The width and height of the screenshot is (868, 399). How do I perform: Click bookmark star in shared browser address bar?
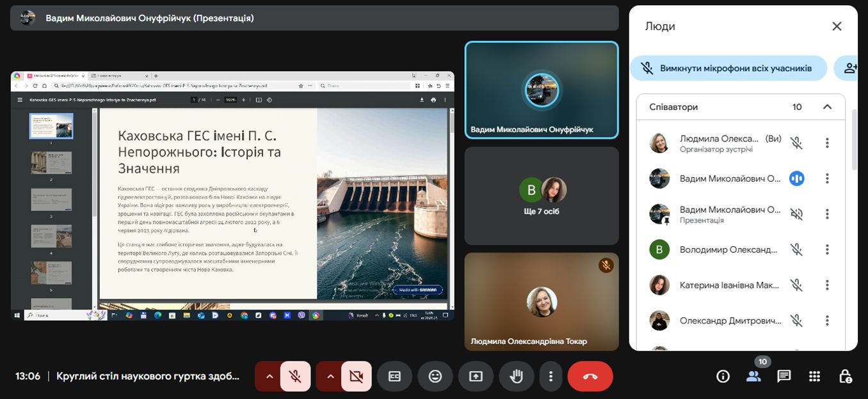[301, 86]
